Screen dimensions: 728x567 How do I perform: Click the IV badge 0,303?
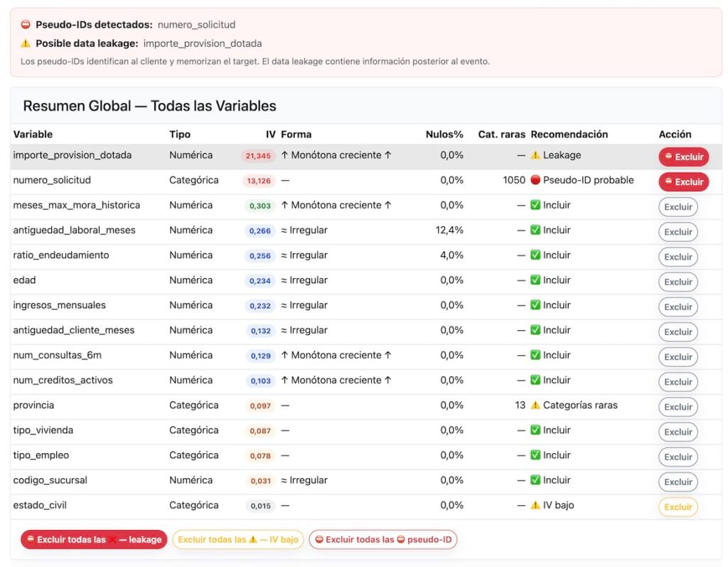tap(260, 206)
